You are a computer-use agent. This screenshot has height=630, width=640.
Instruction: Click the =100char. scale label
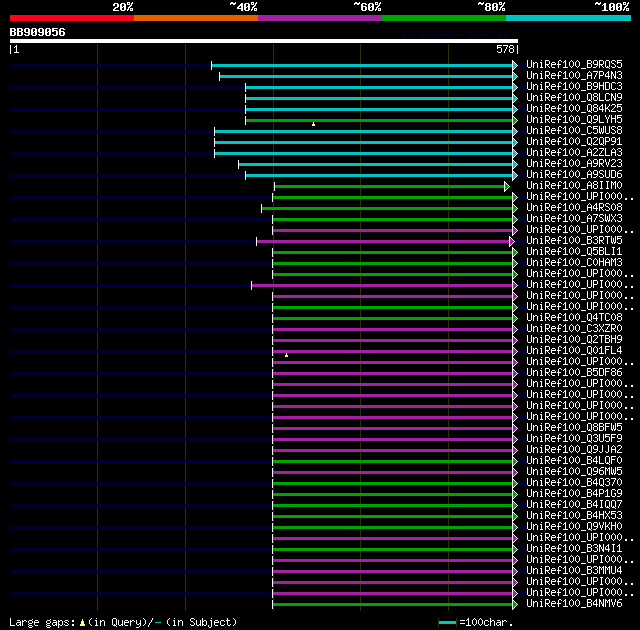[x=486, y=623]
